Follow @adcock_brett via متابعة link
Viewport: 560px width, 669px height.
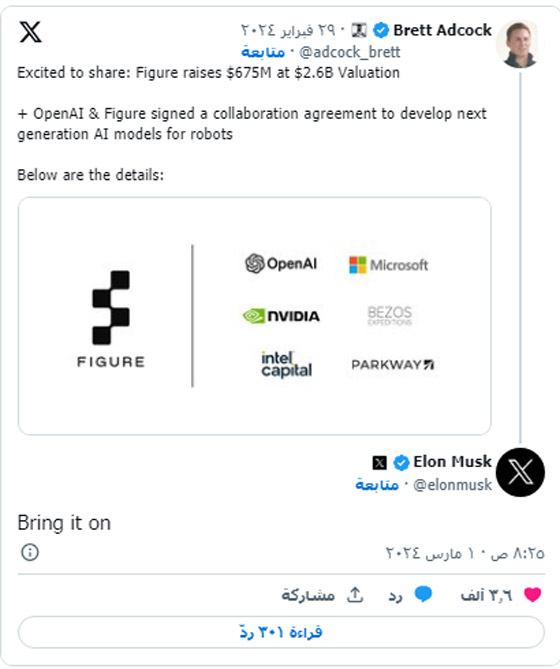[x=263, y=52]
